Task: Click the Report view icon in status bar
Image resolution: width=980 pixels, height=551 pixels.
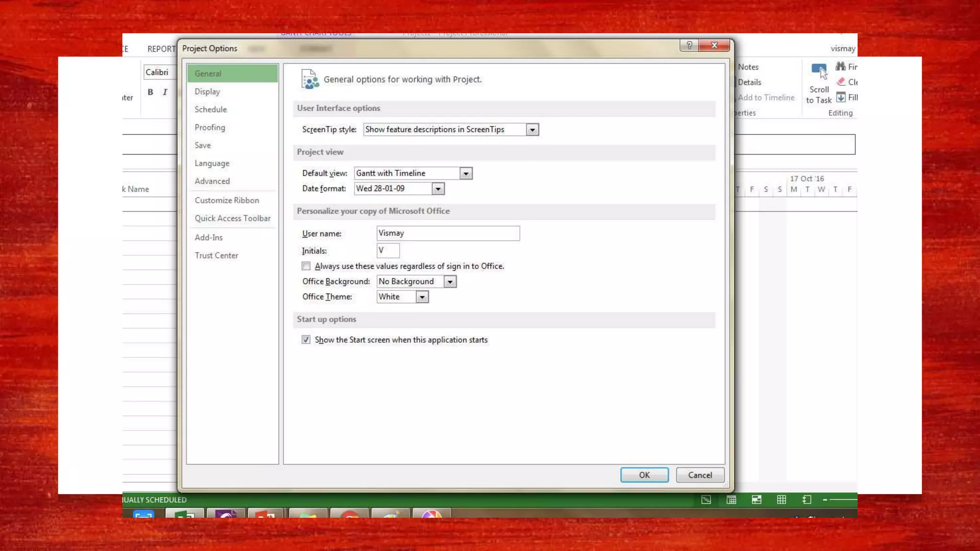Action: click(x=807, y=500)
